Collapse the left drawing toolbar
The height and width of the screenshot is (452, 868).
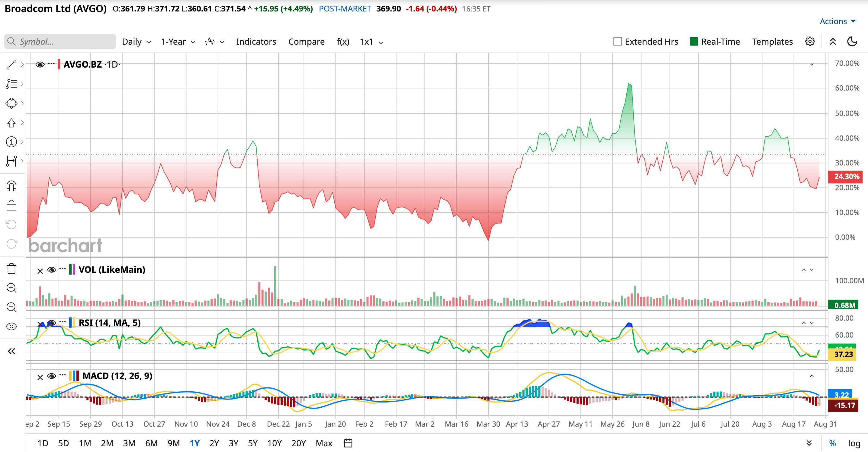(11, 351)
